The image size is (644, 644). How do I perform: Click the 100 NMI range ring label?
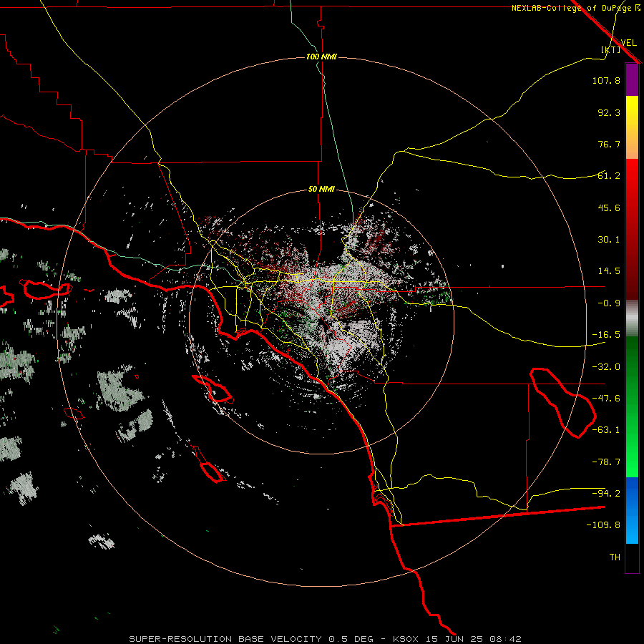click(x=321, y=57)
